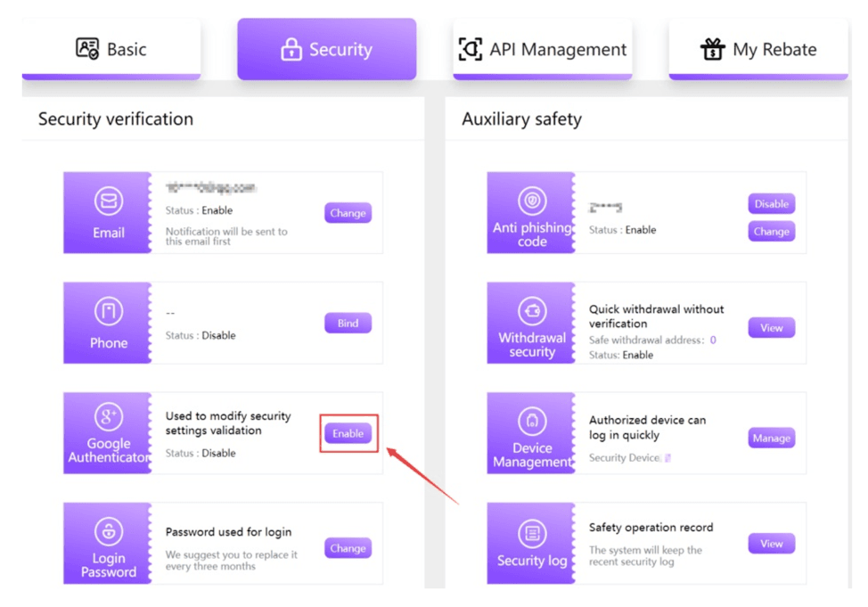Click the Phone icon tile
The image size is (868, 607).
[x=109, y=312]
